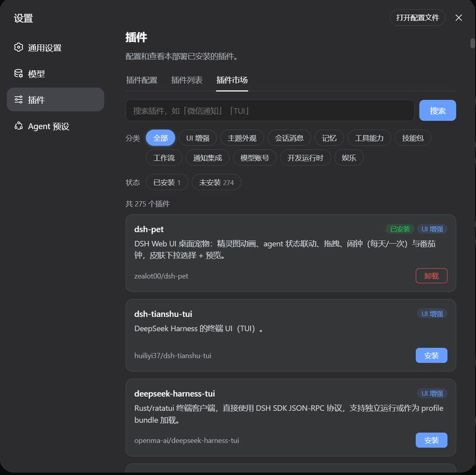Close the settings dialog with X
The height and width of the screenshot is (475, 476).
458,18
